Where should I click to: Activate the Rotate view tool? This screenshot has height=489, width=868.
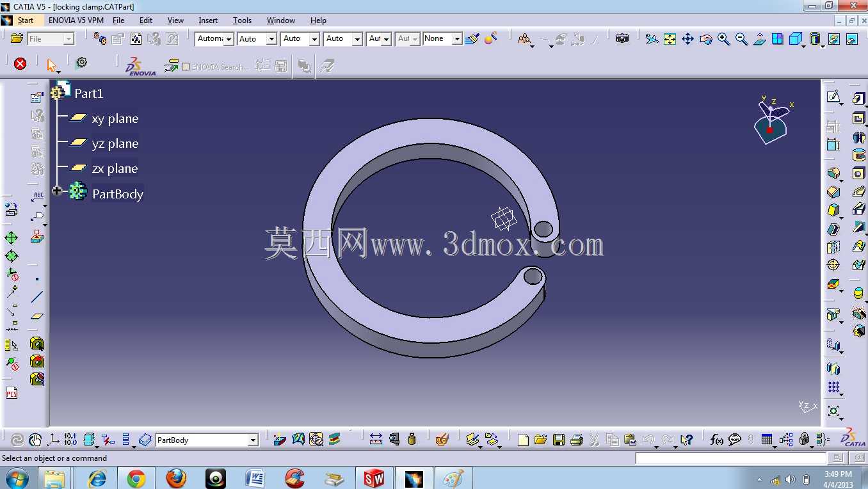[x=705, y=39]
